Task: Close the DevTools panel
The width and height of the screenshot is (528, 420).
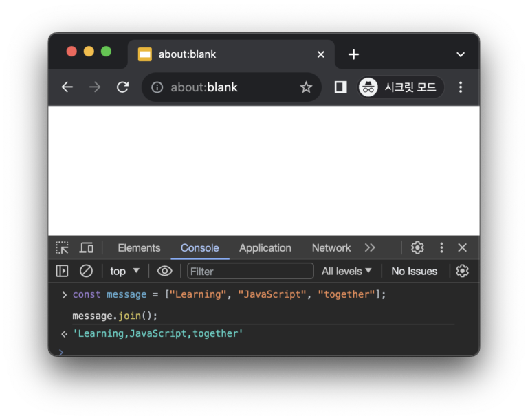Action: 462,248
